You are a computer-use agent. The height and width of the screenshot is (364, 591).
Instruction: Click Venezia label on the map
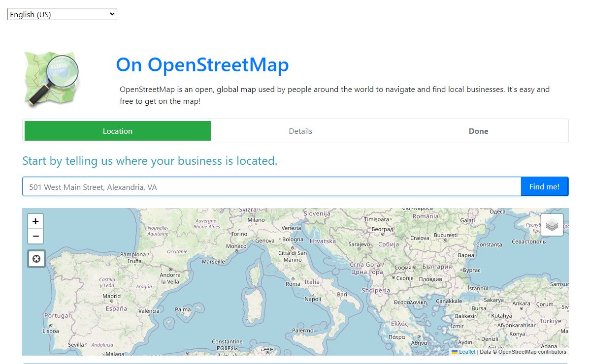click(x=292, y=228)
